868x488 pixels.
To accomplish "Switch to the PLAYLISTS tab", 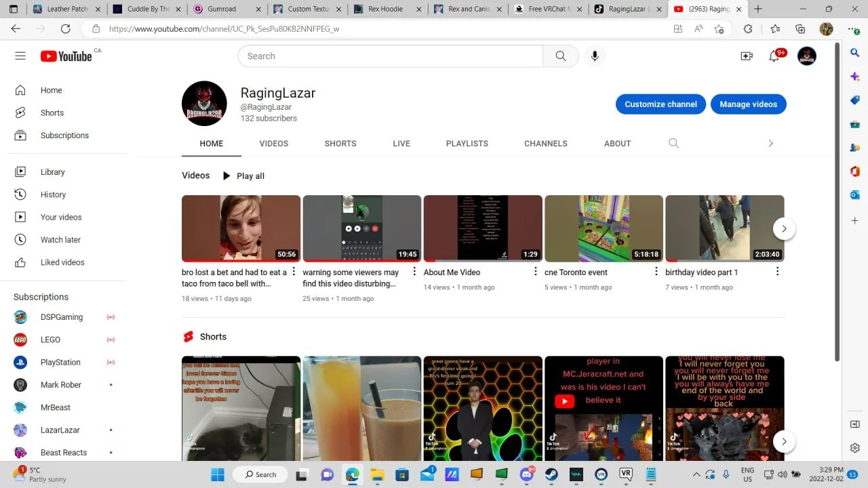I will tap(467, 144).
